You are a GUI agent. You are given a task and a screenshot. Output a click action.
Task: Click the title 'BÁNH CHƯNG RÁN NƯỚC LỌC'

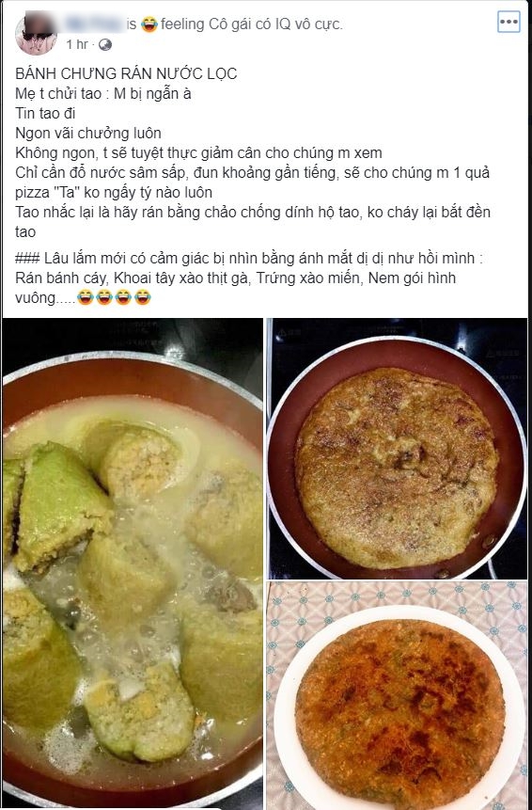(127, 73)
